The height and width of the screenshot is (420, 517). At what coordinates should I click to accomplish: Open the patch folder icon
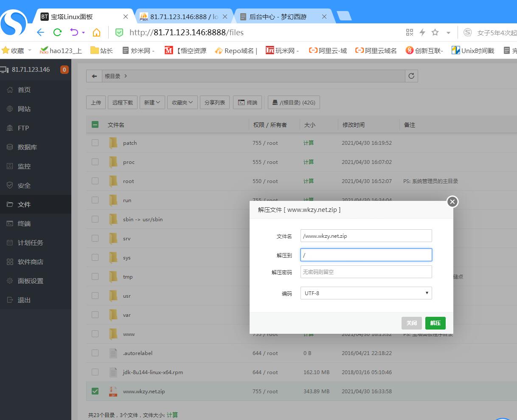click(x=113, y=143)
